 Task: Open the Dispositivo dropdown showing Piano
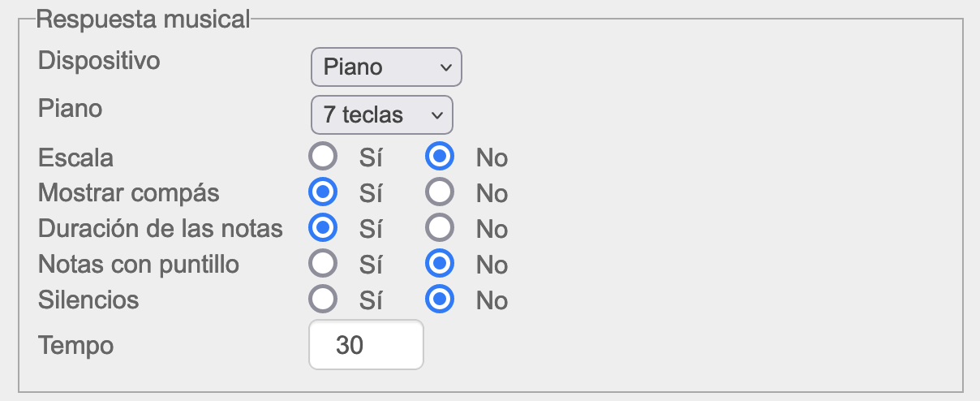pyautogui.click(x=385, y=67)
